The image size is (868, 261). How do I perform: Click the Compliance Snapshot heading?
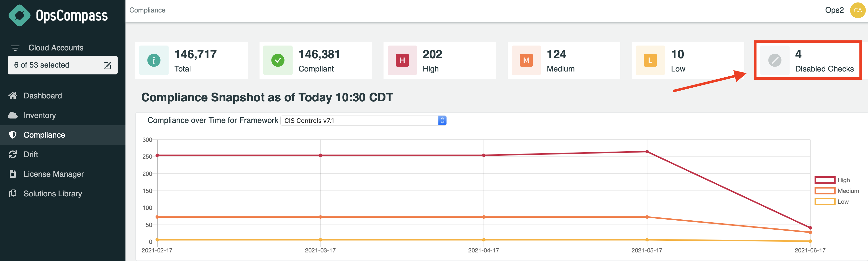click(x=267, y=97)
